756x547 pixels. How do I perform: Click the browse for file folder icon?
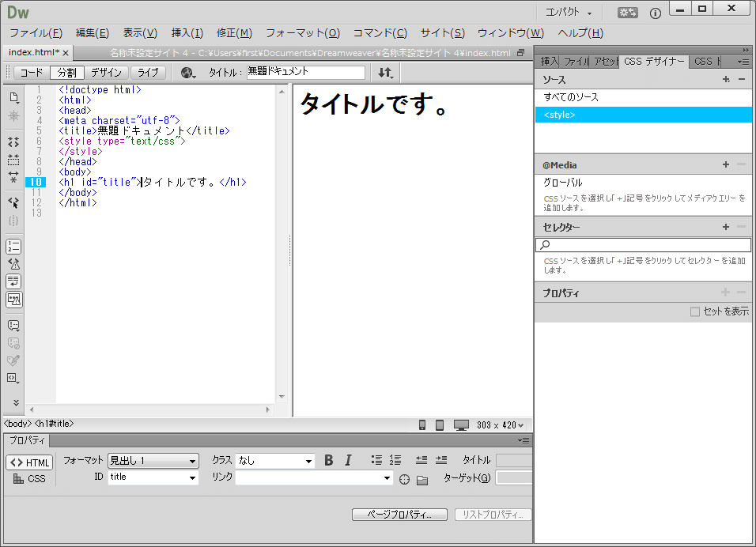point(422,479)
